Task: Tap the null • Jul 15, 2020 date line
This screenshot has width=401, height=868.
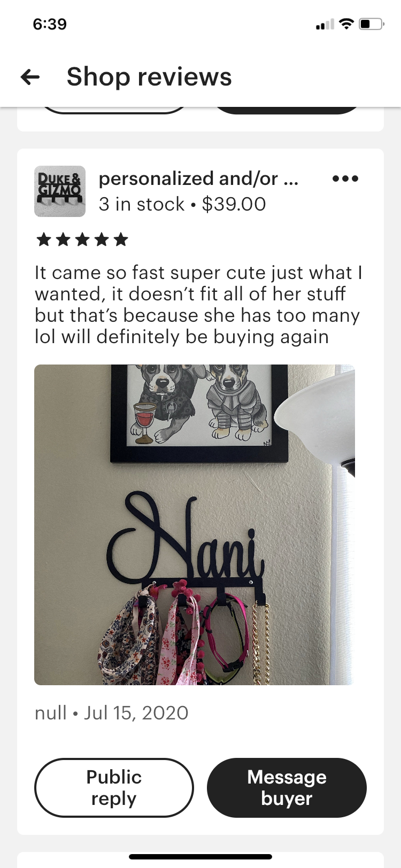Action: [x=112, y=713]
